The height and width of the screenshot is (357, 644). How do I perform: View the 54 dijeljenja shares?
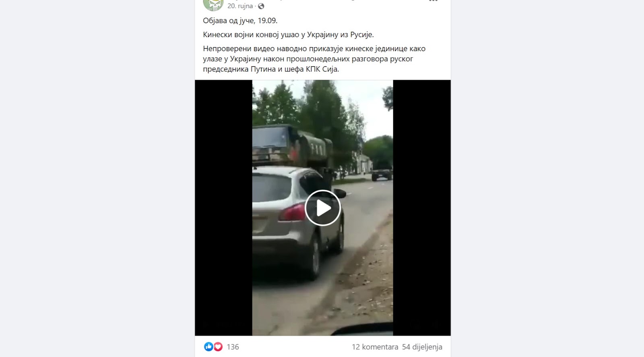[422, 347]
